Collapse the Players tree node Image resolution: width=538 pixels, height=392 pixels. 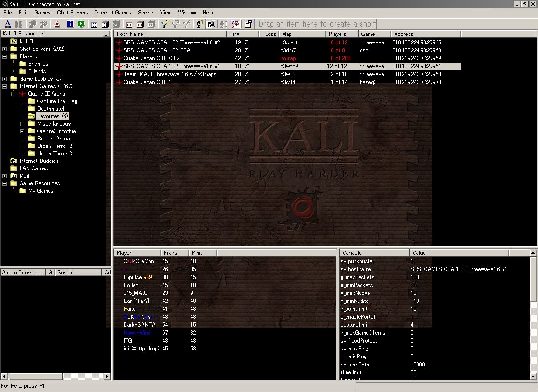pyautogui.click(x=5, y=56)
